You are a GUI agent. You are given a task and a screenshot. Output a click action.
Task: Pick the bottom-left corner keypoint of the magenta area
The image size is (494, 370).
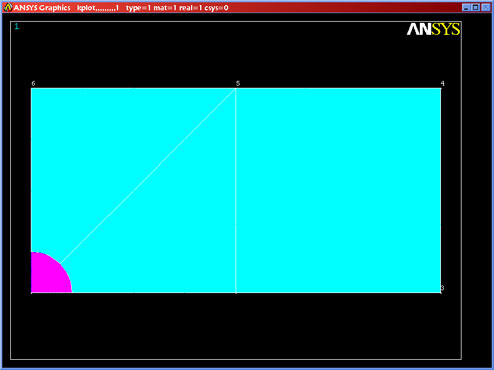pyautogui.click(x=32, y=293)
